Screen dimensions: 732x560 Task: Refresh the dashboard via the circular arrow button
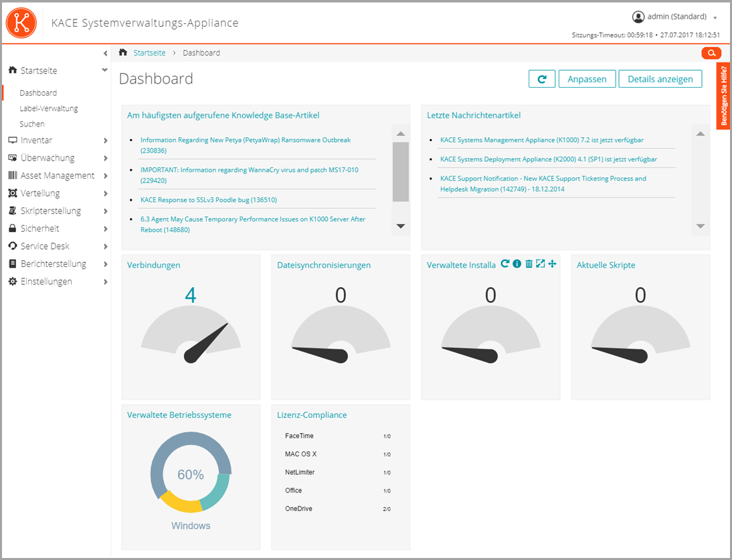(542, 78)
